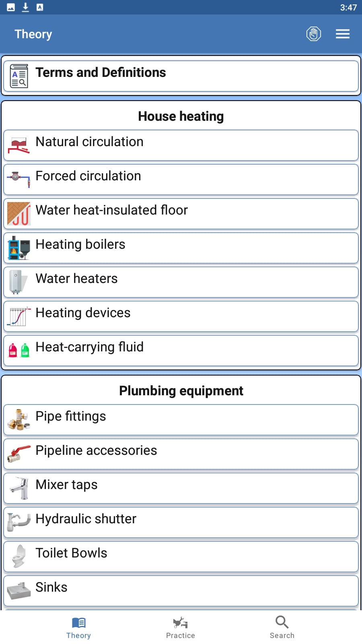Tap the Pipe fittings brass parts icon
Viewport: 362px width, 644px height.
pyautogui.click(x=19, y=419)
